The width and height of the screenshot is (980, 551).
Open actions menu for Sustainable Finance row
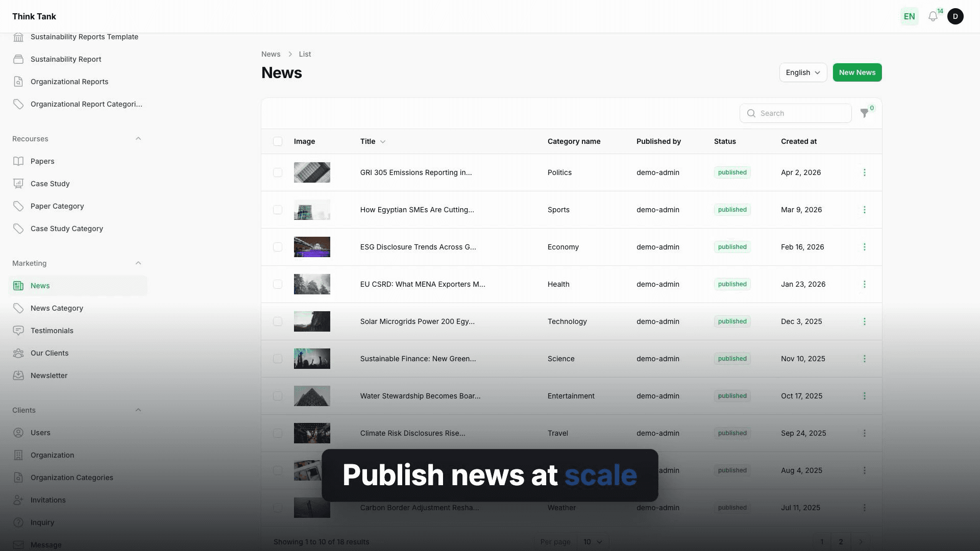click(865, 359)
